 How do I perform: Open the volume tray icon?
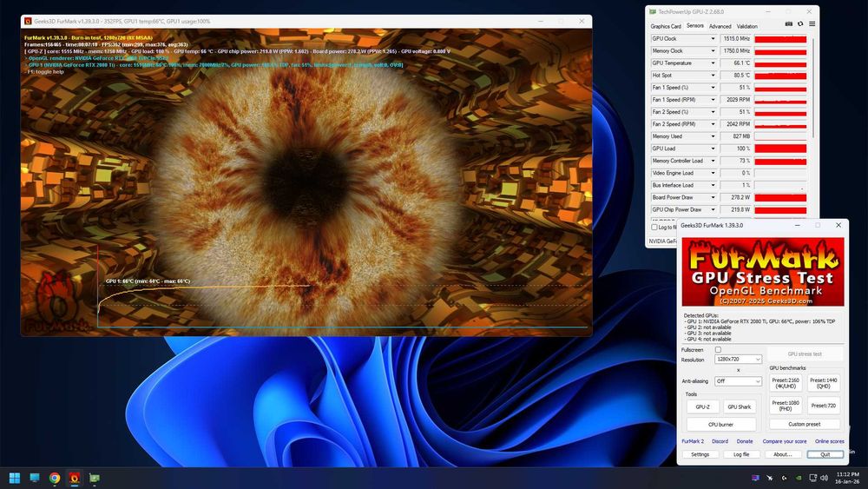click(x=825, y=478)
